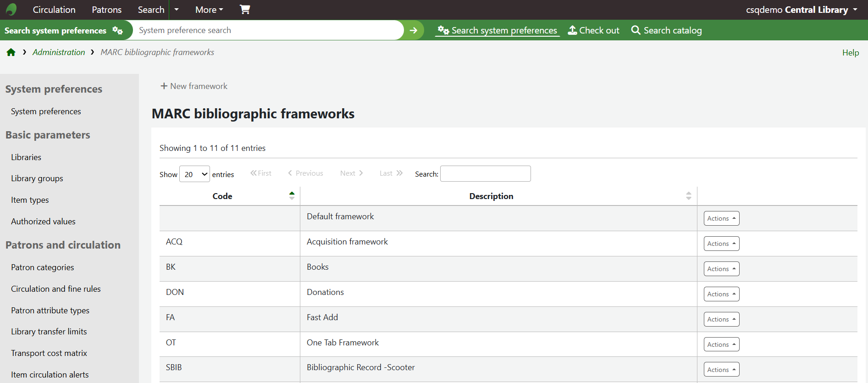The height and width of the screenshot is (383, 868).
Task: Click the Koha leaf logo icon
Action: pos(11,10)
